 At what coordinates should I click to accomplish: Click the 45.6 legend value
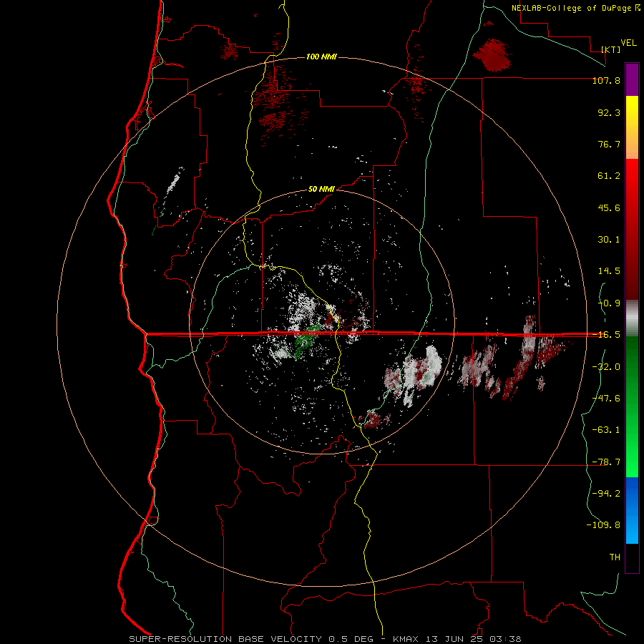609,208
